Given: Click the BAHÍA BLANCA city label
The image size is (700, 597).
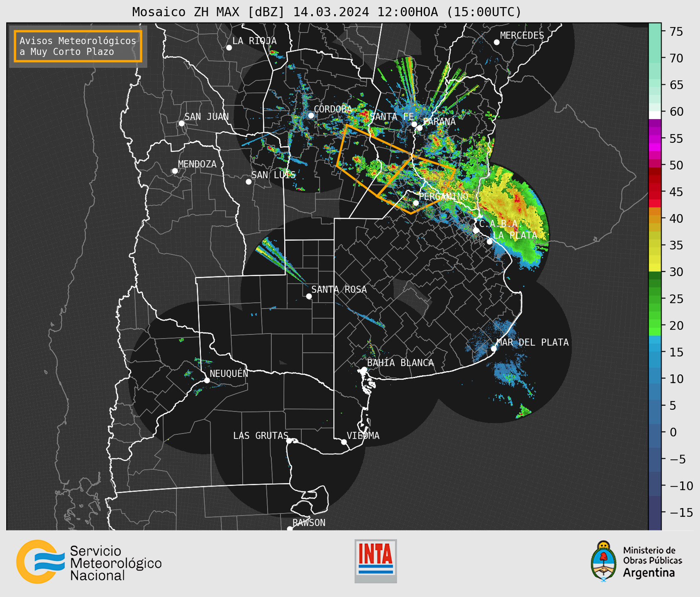Looking at the screenshot, I should (400, 363).
